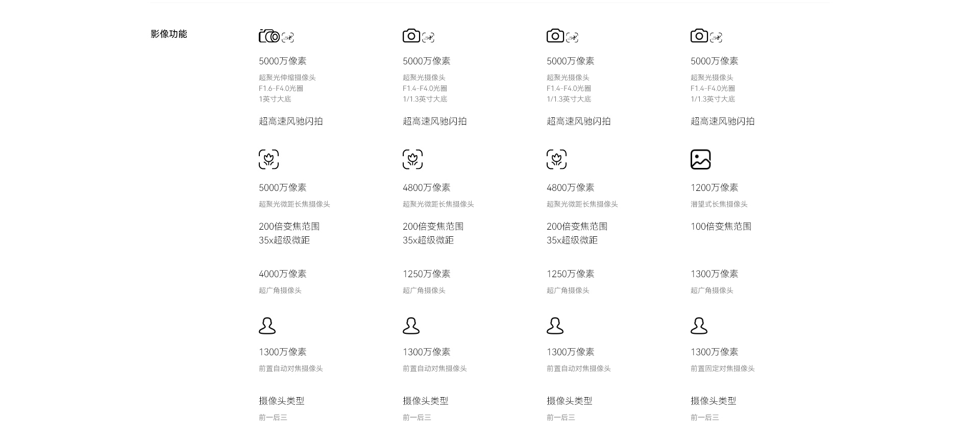
Task: Click the motion-capture icon beside the retractable camera icon
Action: (x=288, y=37)
